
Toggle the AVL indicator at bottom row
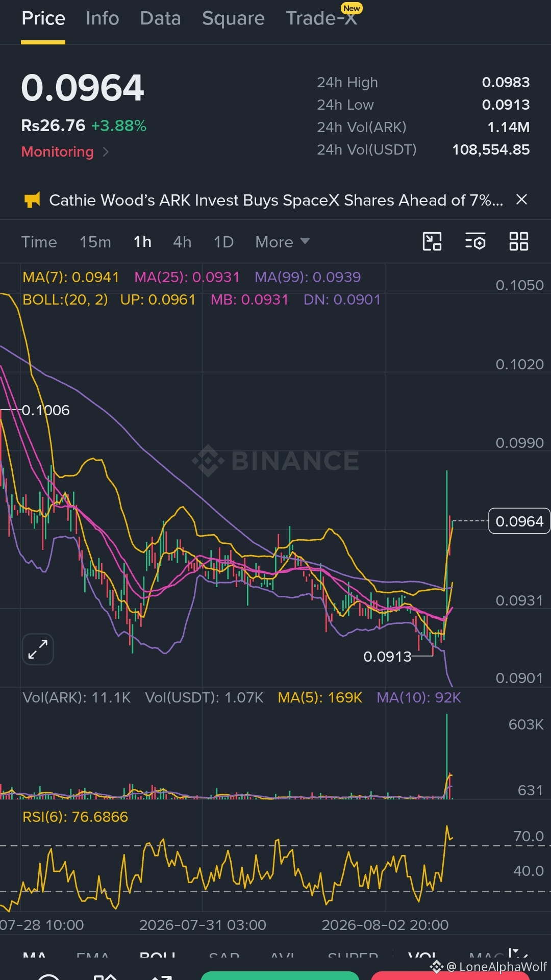pyautogui.click(x=282, y=956)
